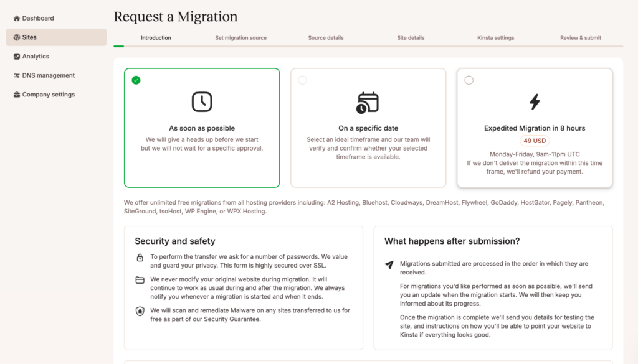Switch to the Review & submit step
The image size is (638, 364).
580,37
